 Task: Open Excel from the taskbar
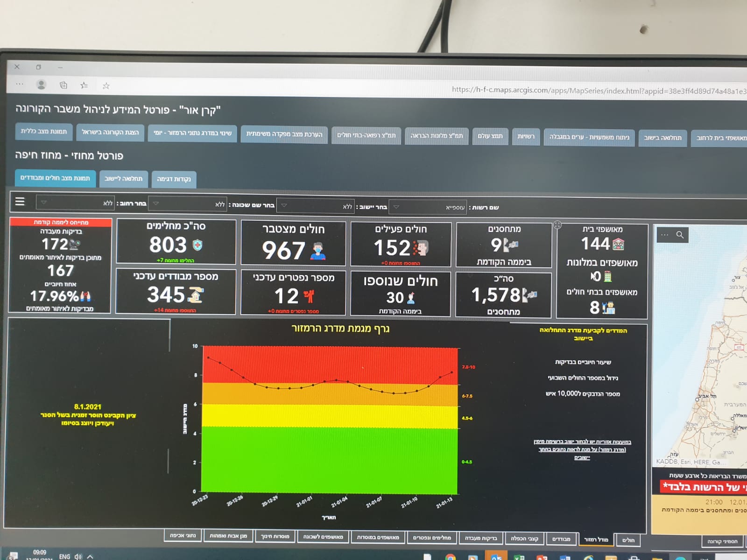pyautogui.click(x=519, y=557)
